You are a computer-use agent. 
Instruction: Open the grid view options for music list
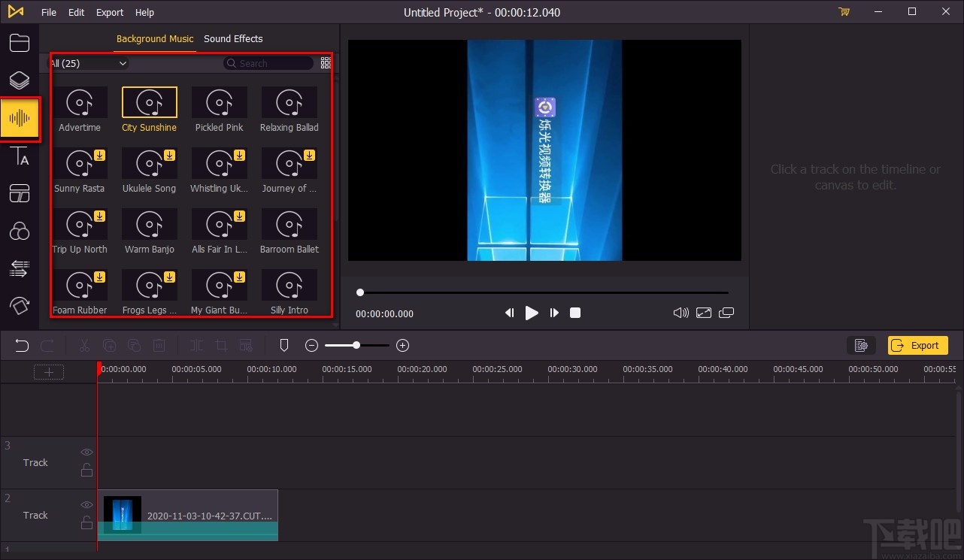pyautogui.click(x=326, y=63)
